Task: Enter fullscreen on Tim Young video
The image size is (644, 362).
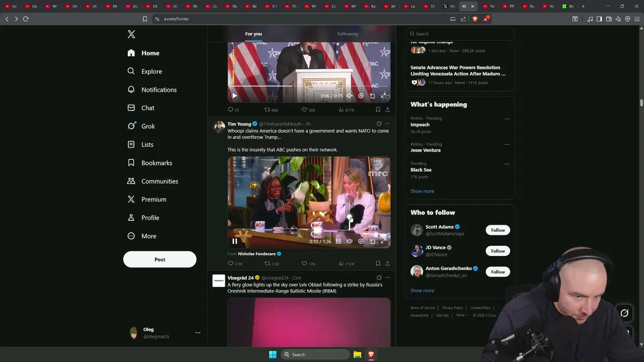Action: click(x=383, y=241)
